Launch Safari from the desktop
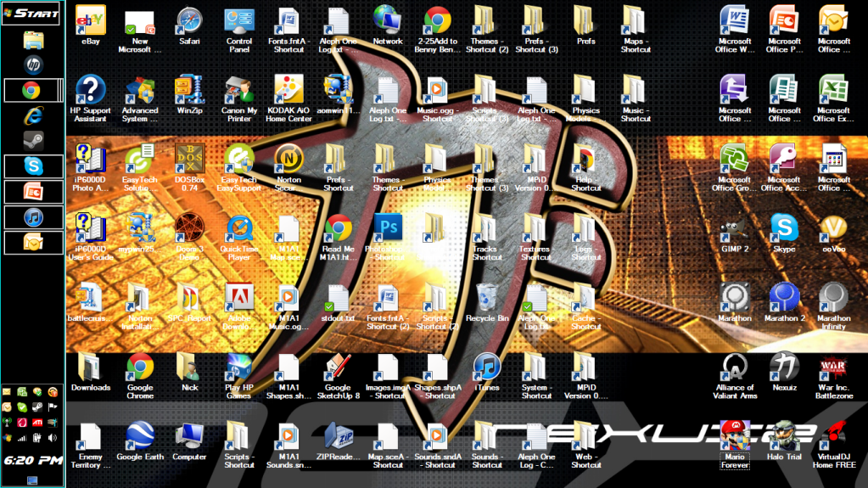 (189, 26)
